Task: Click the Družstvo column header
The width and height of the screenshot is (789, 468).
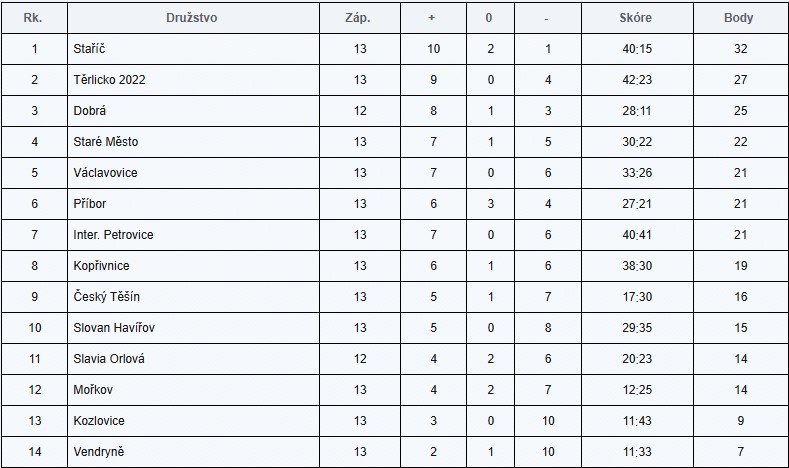Action: coord(192,18)
